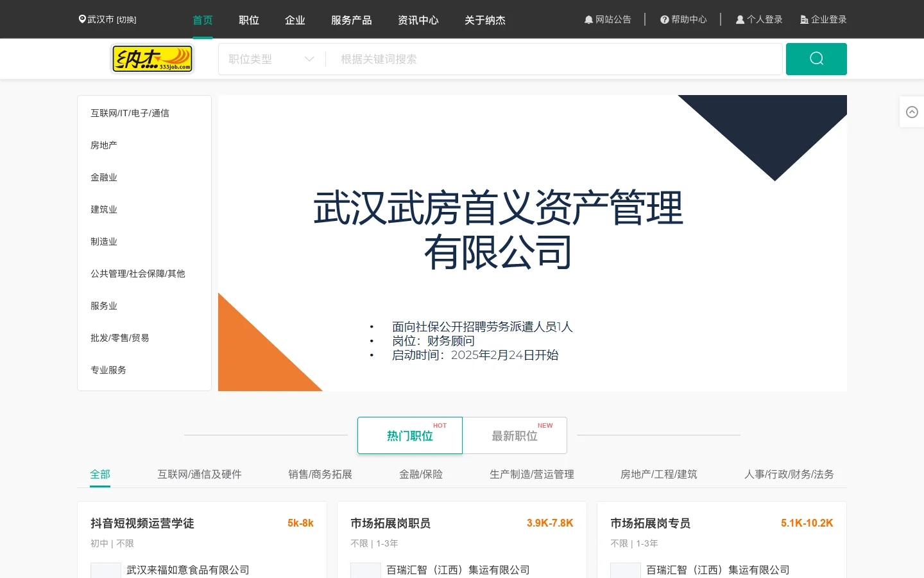Filter jobs by 人事/行政/财务/法务
The width and height of the screenshot is (924, 578).
pyautogui.click(x=789, y=475)
